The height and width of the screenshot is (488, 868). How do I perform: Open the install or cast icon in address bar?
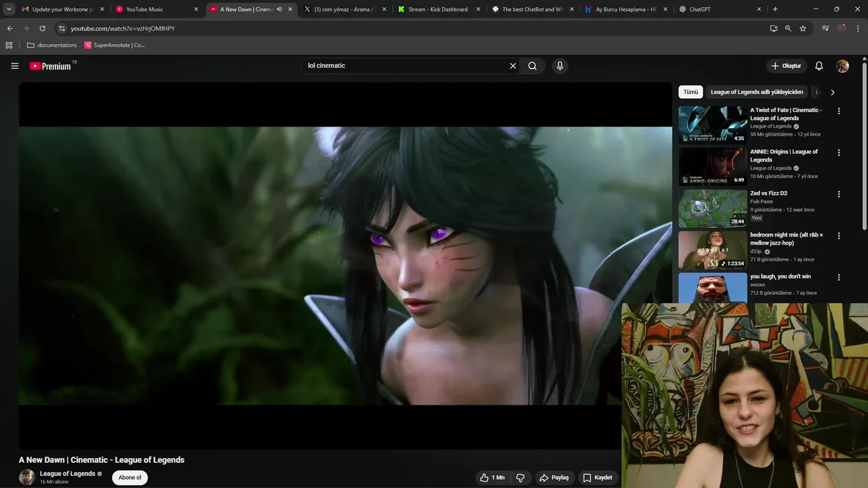click(774, 28)
